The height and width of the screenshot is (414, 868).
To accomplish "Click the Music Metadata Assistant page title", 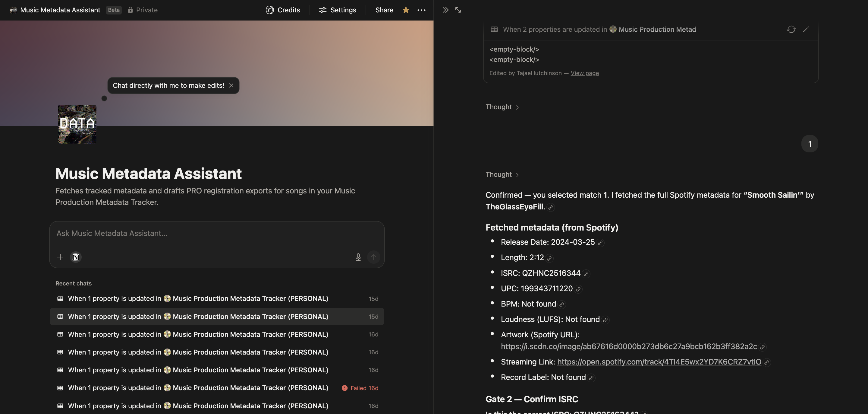I will (x=148, y=174).
